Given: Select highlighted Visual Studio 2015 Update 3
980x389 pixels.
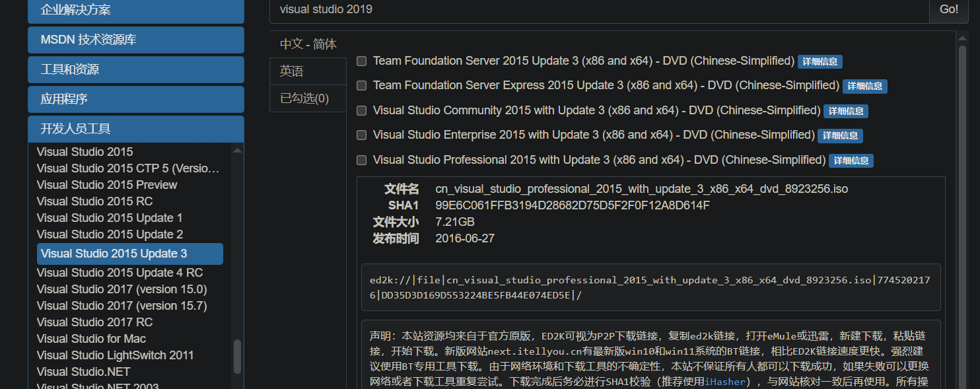Looking at the screenshot, I should [130, 254].
